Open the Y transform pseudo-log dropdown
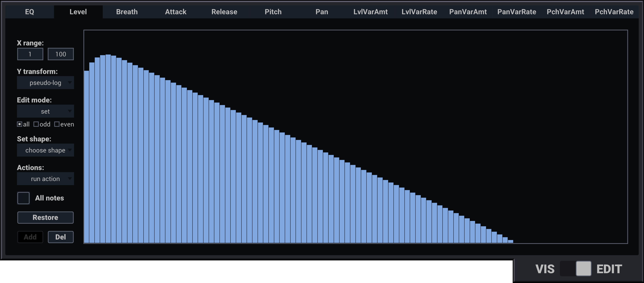Viewport: 644px width, 283px height. pos(45,83)
